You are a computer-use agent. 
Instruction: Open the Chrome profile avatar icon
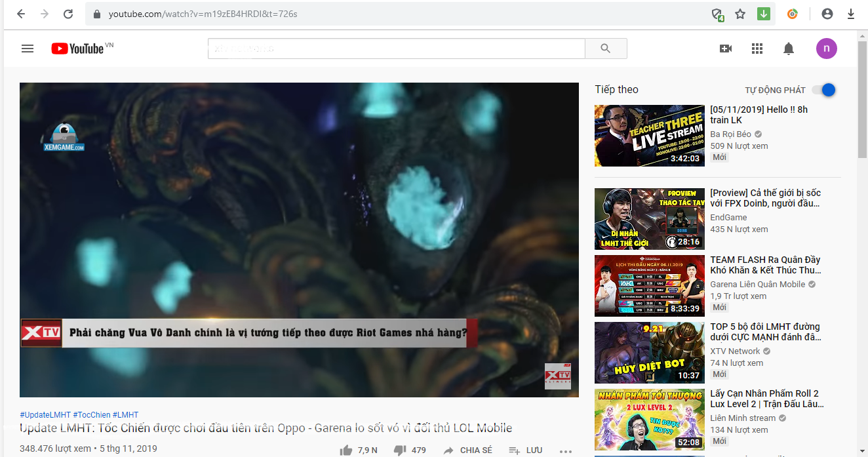pyautogui.click(x=827, y=14)
